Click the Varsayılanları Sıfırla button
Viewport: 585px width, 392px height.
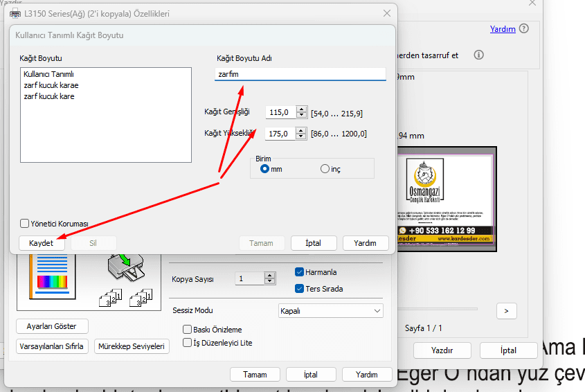click(x=52, y=346)
